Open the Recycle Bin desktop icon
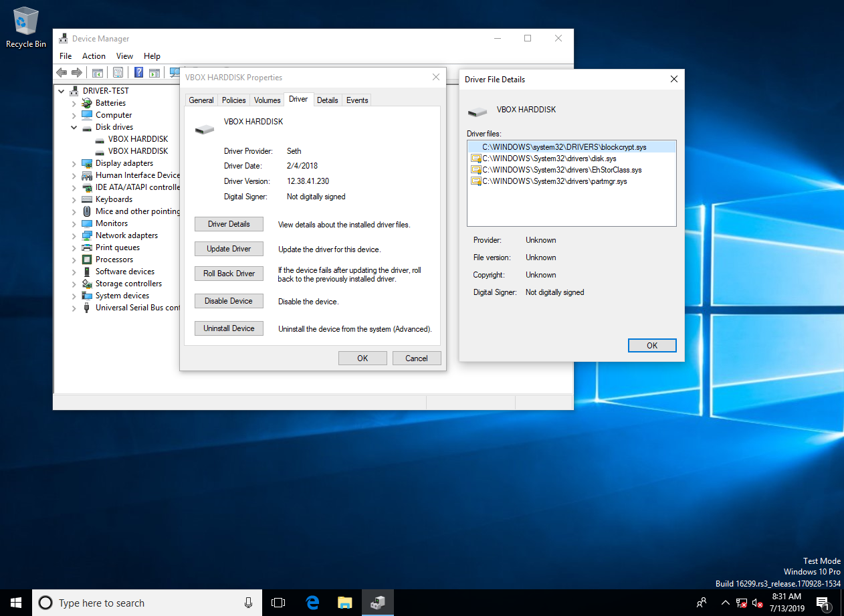Viewport: 844px width, 616px height. (x=26, y=28)
